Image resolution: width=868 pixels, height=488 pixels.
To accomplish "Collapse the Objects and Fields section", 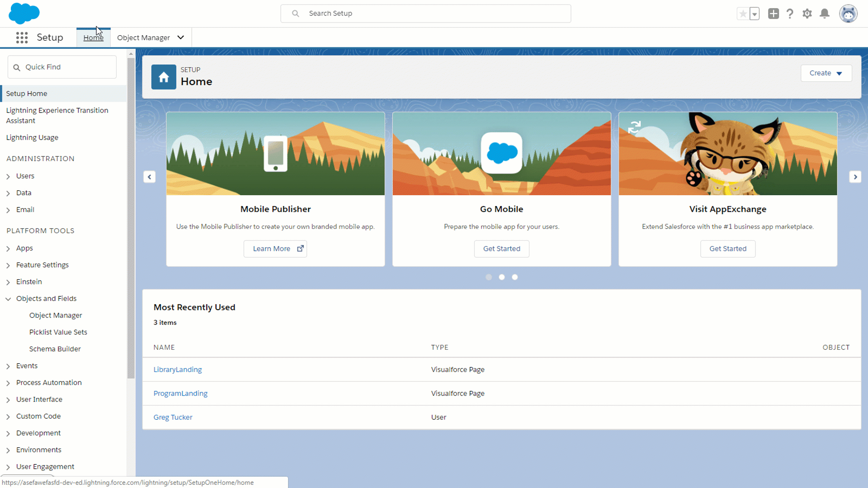I will 8,299.
